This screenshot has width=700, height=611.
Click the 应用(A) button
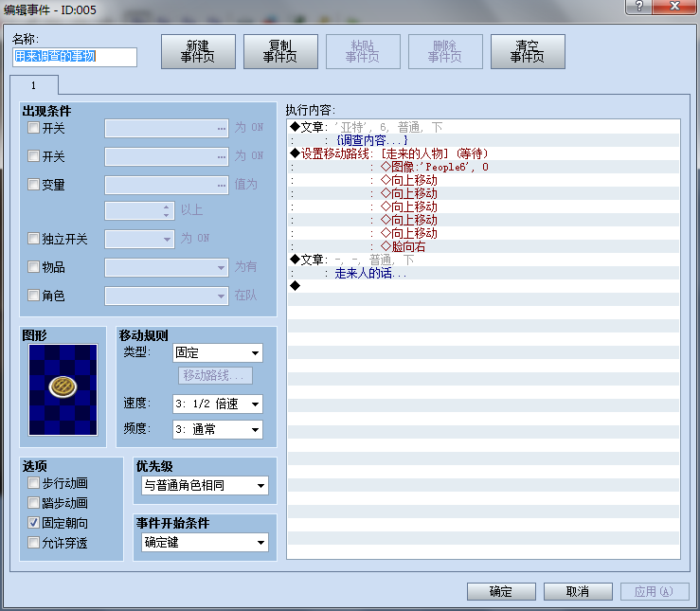point(655,591)
